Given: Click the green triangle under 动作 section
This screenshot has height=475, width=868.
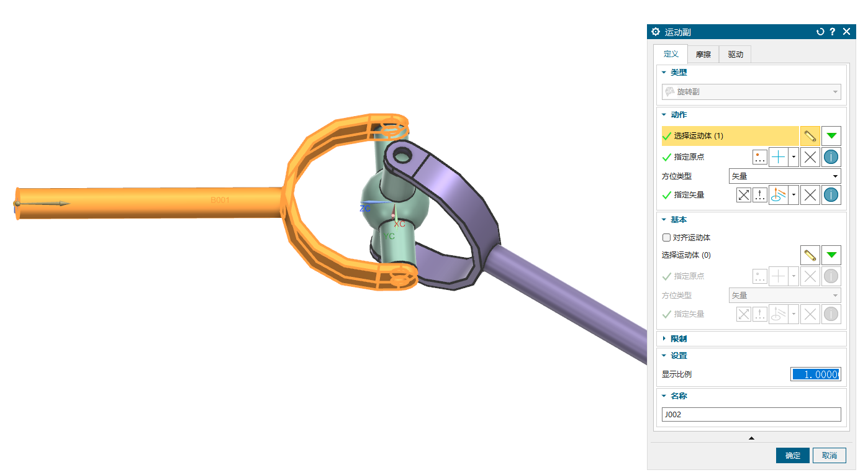Looking at the screenshot, I should (831, 135).
